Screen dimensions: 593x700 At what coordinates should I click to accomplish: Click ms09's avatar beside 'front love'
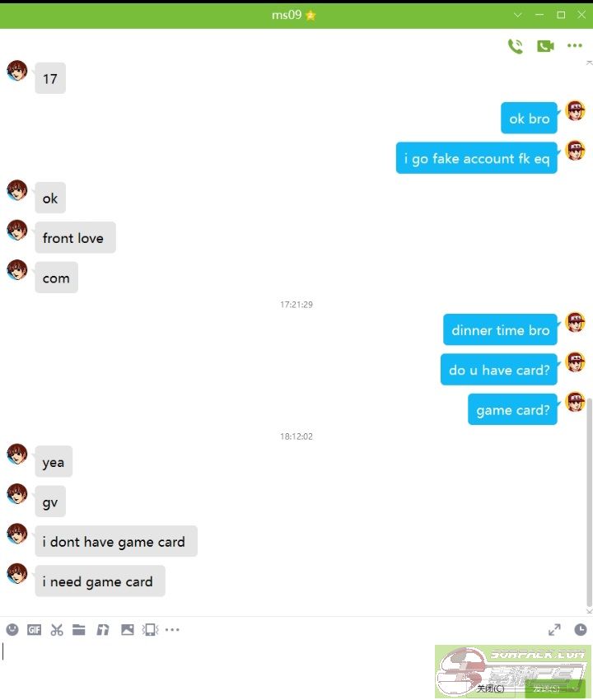pos(17,230)
